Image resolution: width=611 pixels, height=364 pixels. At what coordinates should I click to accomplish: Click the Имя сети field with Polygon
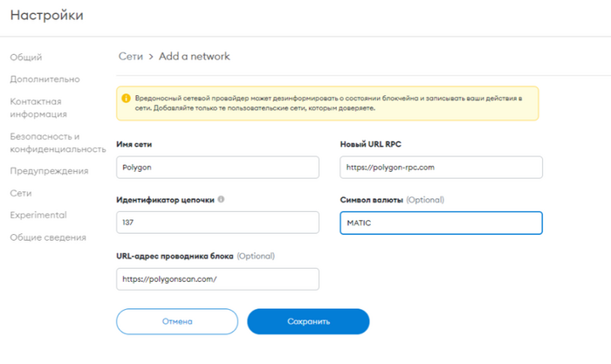coord(217,168)
